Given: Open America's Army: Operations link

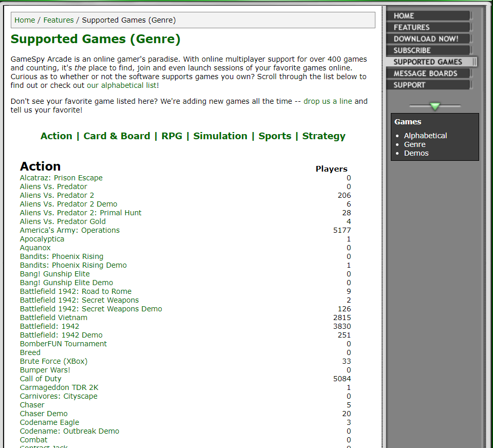Looking at the screenshot, I should [70, 230].
